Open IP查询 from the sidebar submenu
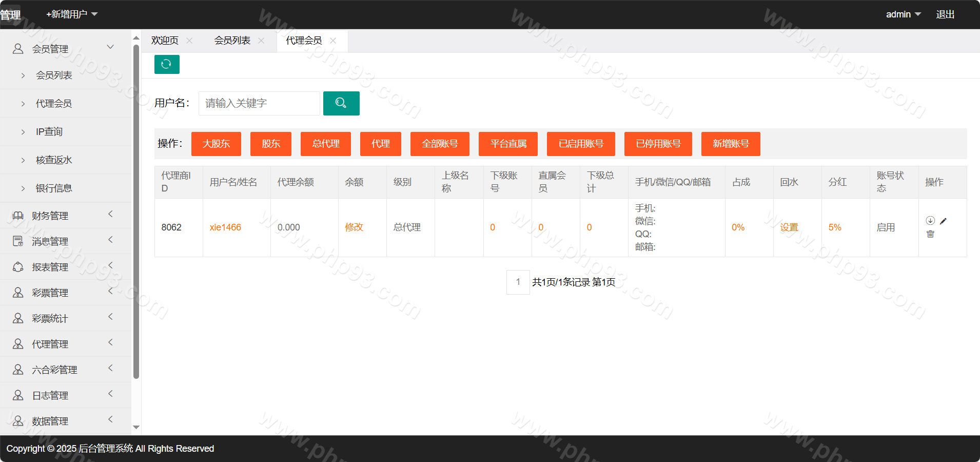Screen dimensions: 980x462 pyautogui.click(x=49, y=132)
